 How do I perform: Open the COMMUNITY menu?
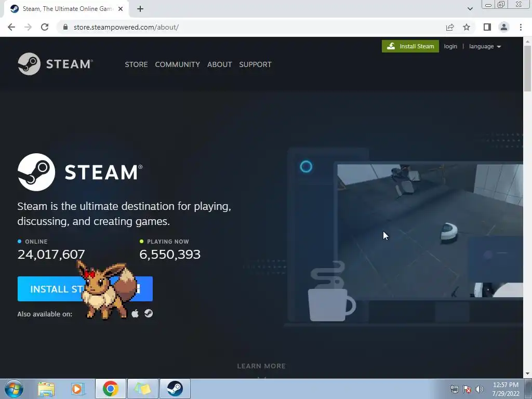[x=178, y=64]
